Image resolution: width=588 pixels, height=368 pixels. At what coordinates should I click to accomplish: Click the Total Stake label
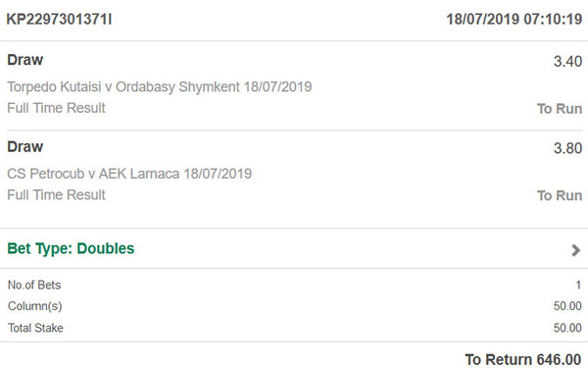click(35, 328)
